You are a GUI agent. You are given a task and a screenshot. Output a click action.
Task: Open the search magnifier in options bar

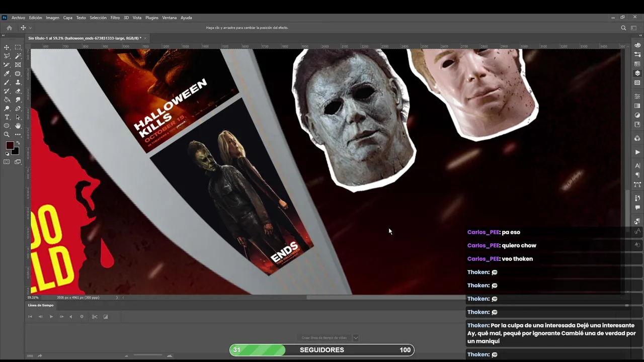(x=623, y=28)
